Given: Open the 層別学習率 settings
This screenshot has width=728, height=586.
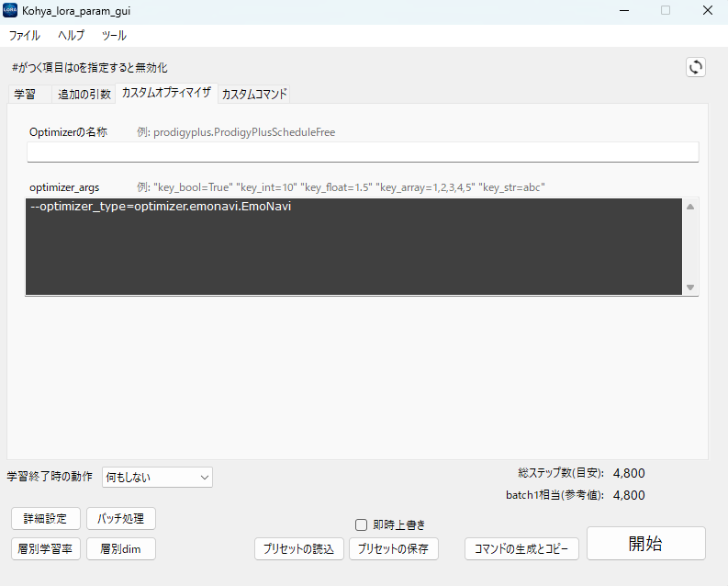Looking at the screenshot, I should [x=46, y=549].
